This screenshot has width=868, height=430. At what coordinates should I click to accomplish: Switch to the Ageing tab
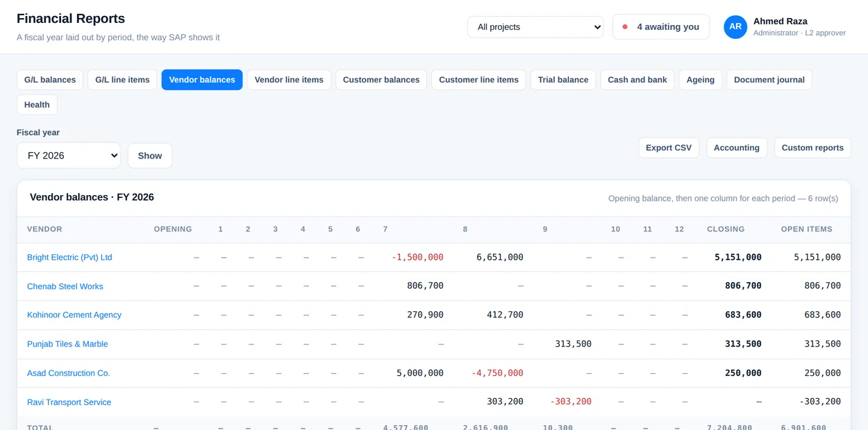[x=701, y=80]
